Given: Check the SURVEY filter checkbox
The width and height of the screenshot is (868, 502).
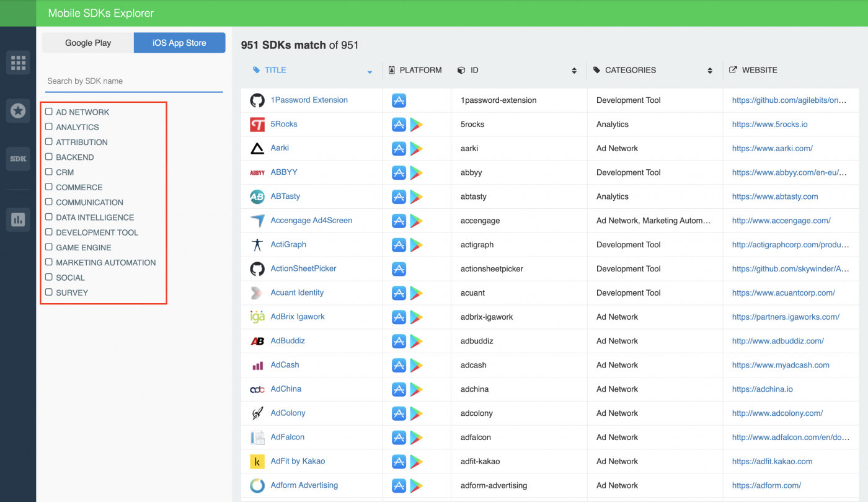Looking at the screenshot, I should click(x=48, y=293).
